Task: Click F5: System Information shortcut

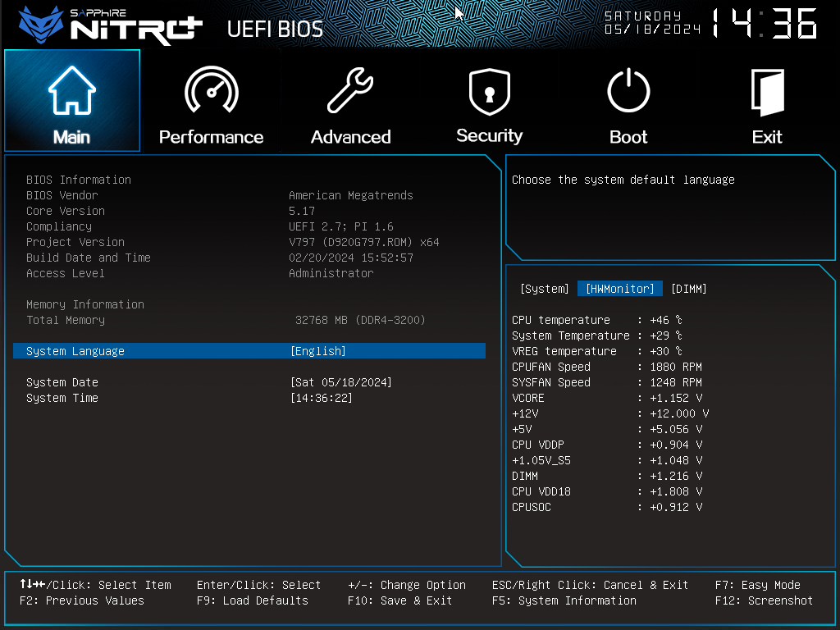Action: click(x=564, y=600)
